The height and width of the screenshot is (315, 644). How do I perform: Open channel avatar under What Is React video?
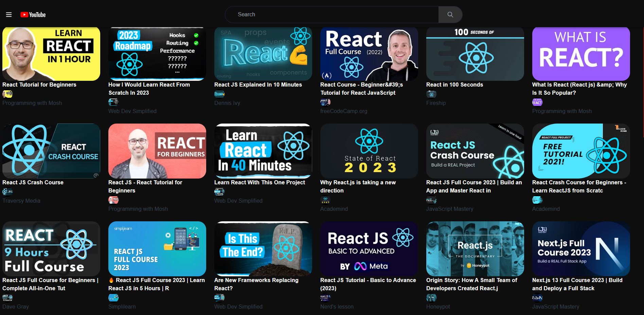537,102
